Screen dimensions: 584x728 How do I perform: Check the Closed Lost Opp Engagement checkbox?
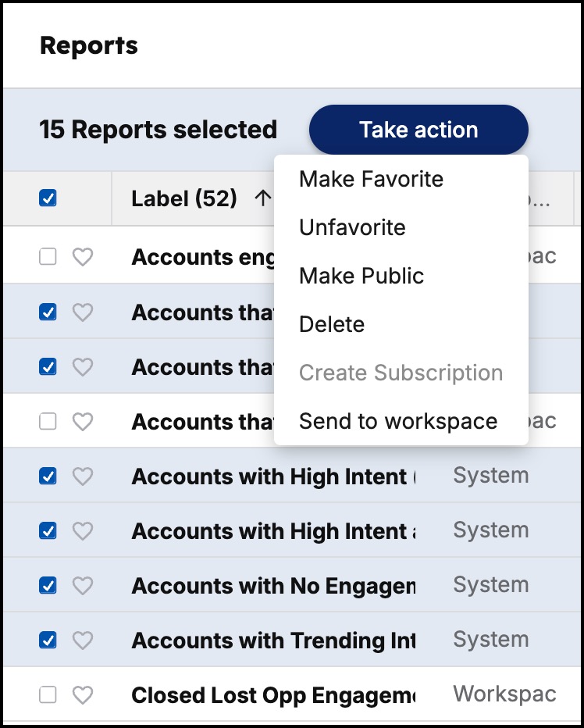(48, 695)
